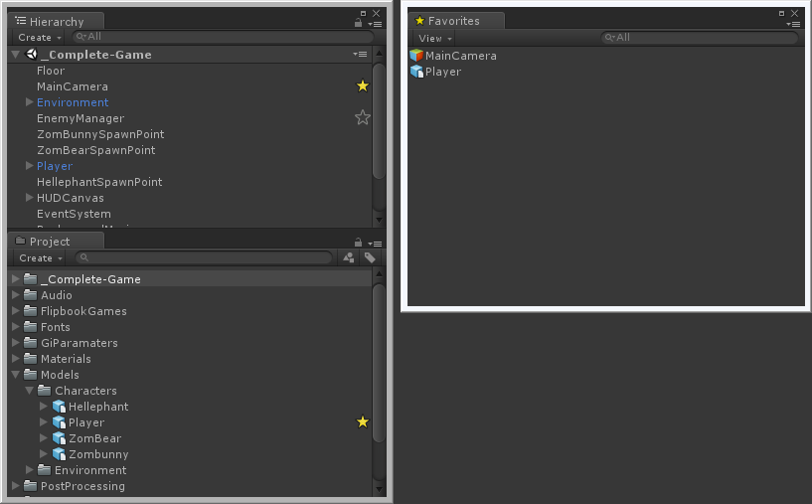The width and height of the screenshot is (812, 504).
Task: Open the Project panel options menu icon
Action: (x=375, y=244)
